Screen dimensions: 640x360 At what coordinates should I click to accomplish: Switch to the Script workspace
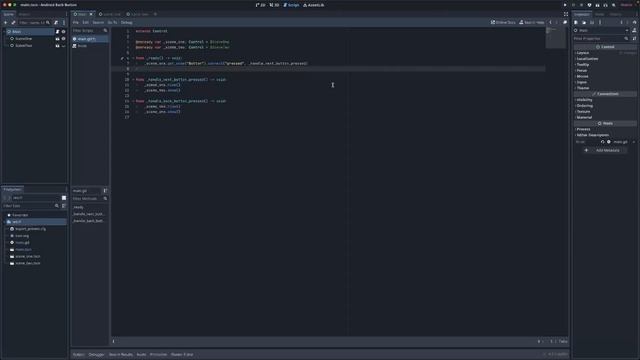pyautogui.click(x=291, y=5)
